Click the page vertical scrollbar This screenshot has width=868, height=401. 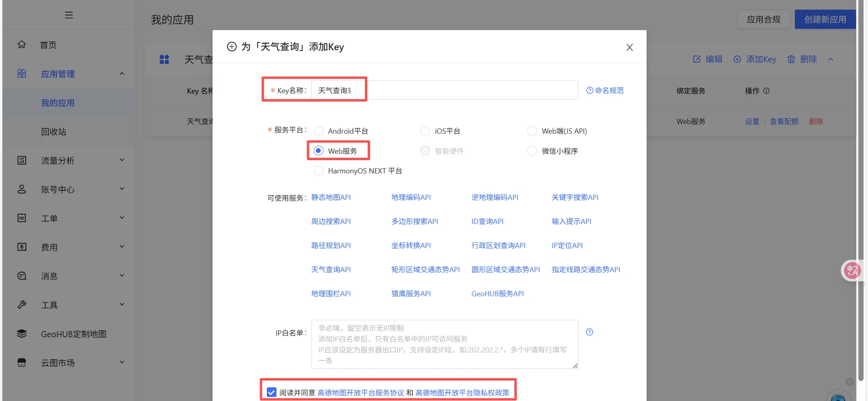[861, 191]
